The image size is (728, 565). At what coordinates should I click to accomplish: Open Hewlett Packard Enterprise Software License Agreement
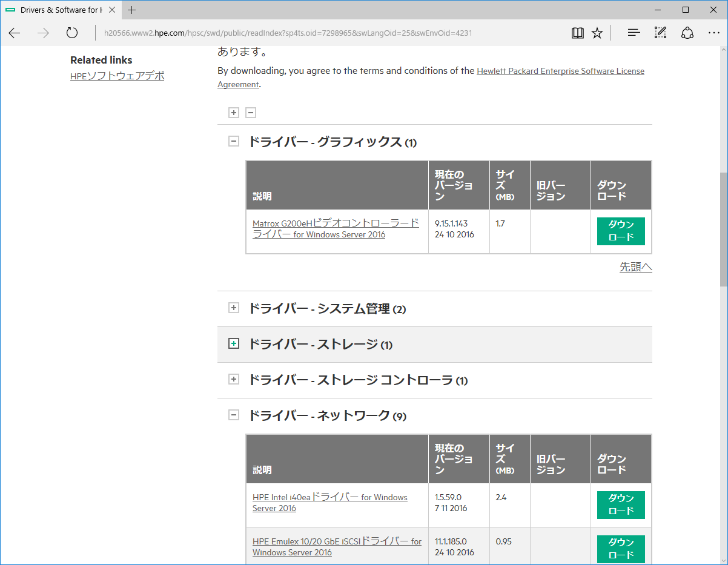point(431,78)
